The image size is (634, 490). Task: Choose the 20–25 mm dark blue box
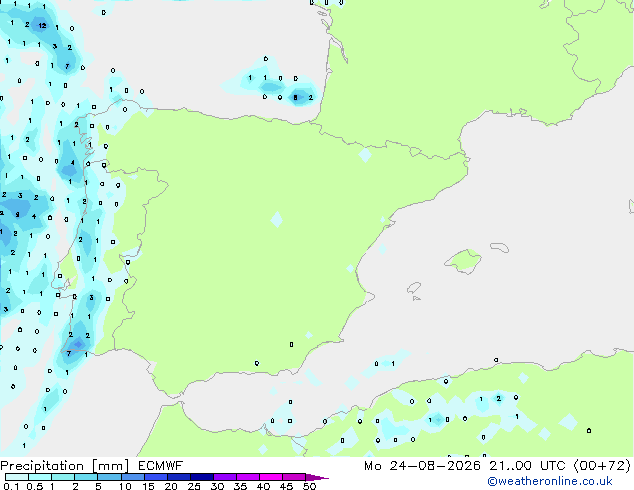pos(178,477)
